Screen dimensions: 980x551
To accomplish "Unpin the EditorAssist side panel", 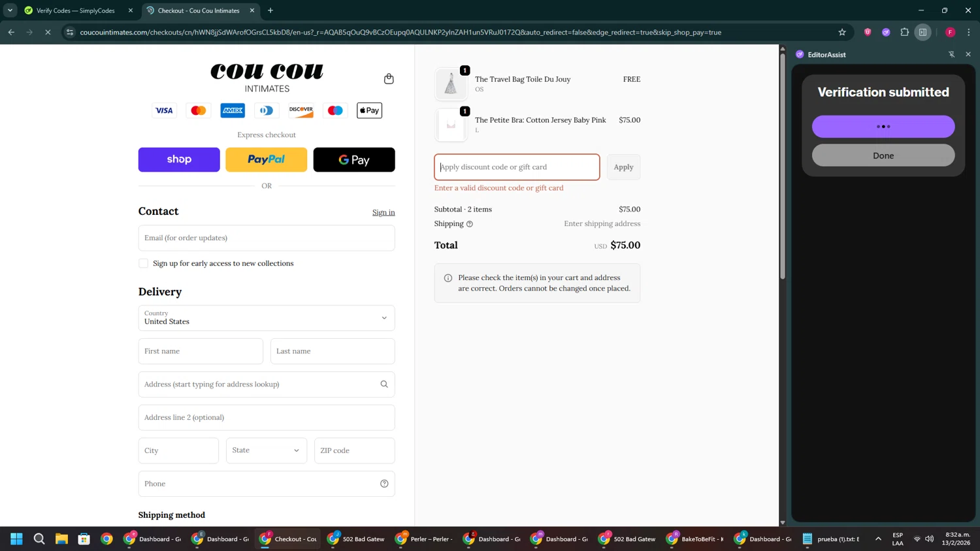I will point(951,54).
